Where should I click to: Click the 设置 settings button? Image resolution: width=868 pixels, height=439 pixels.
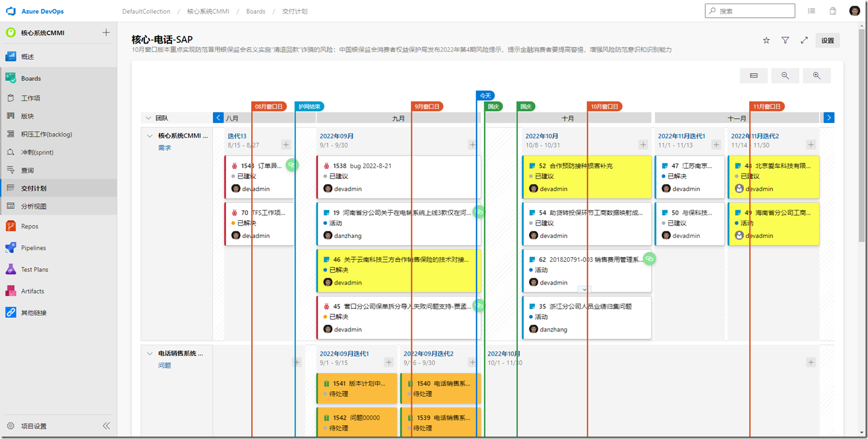827,40
